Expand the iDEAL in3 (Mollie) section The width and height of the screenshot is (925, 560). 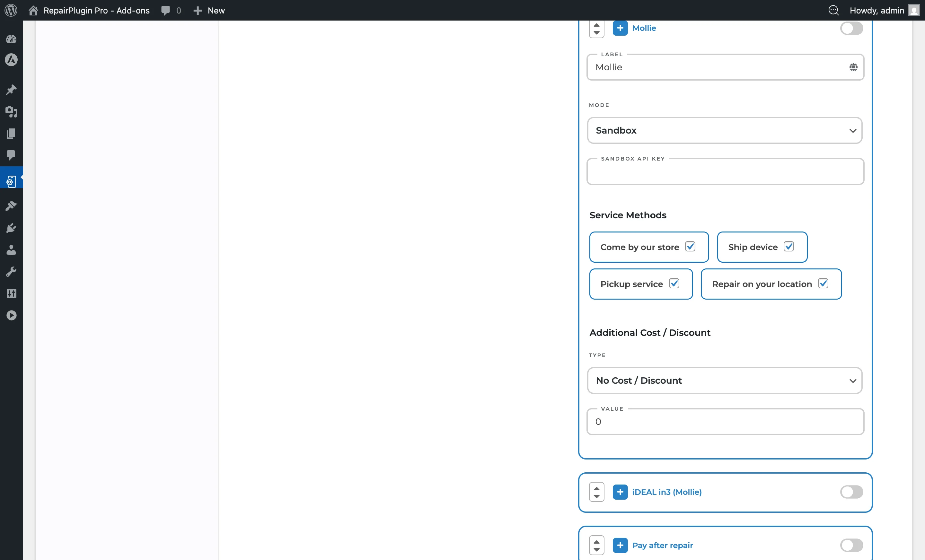click(x=620, y=492)
